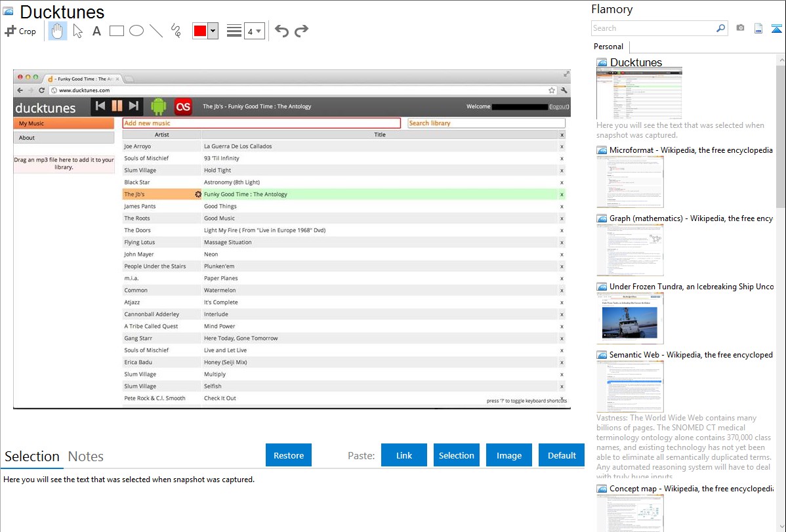786x532 pixels.
Task: Activate the hand pan tool
Action: (58, 31)
